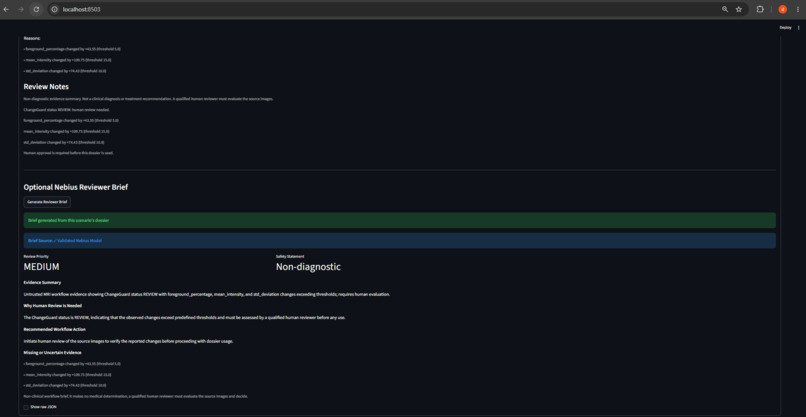Click 'The ChangeGuard status is REVIEW' paragraph
This screenshot has height=417, width=806.
click(185, 318)
